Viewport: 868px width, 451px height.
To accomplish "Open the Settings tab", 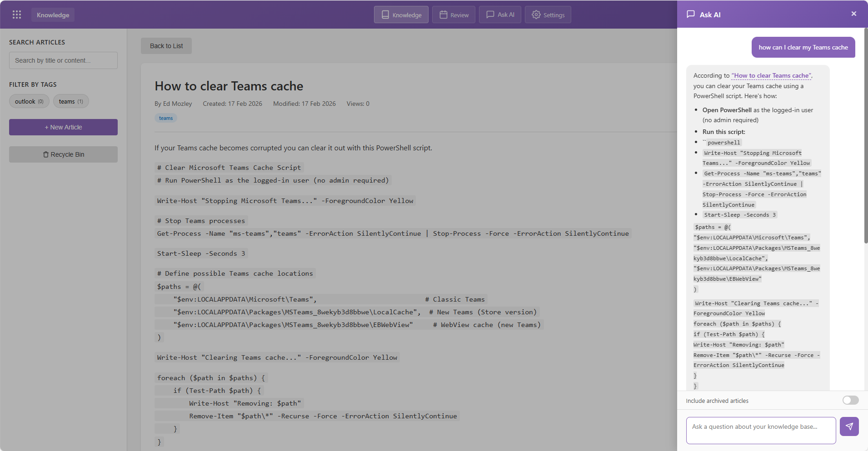I will tap(548, 15).
